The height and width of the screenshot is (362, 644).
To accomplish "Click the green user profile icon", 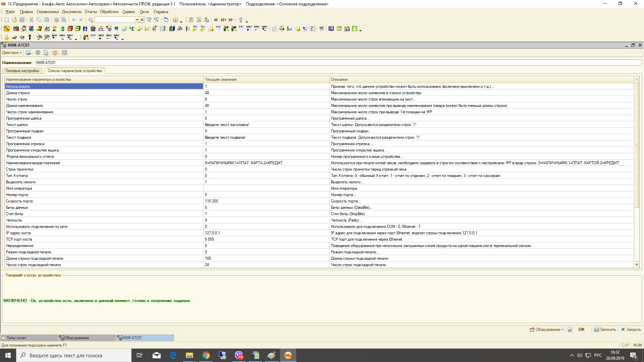I will coord(355,28).
